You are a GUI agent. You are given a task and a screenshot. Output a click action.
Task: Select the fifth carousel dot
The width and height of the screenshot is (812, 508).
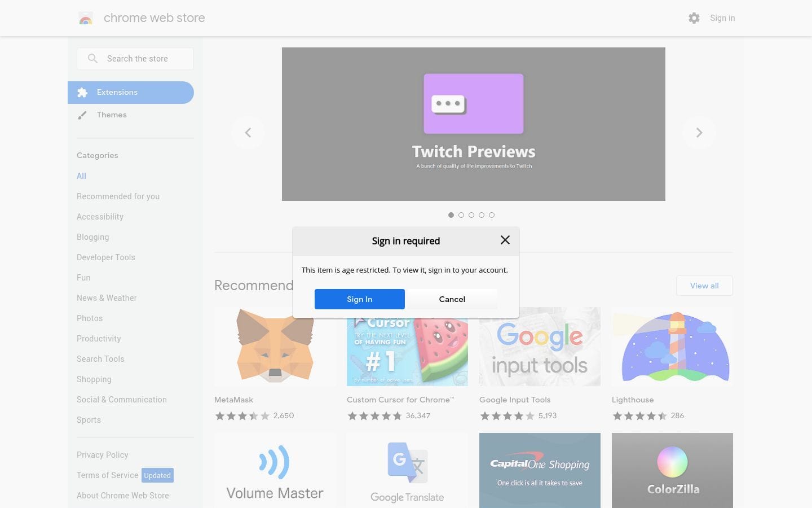point(492,215)
